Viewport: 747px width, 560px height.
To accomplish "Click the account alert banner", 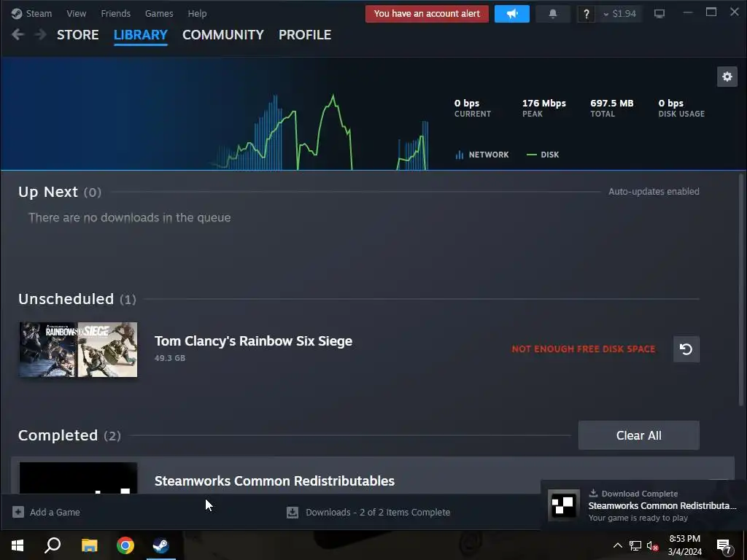I will [x=427, y=14].
